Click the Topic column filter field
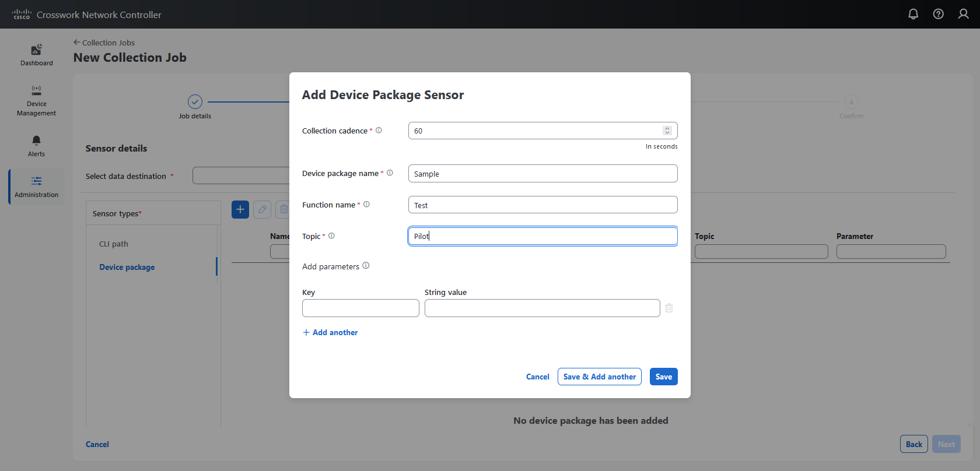Screen dimensions: 980x471 click(761, 251)
